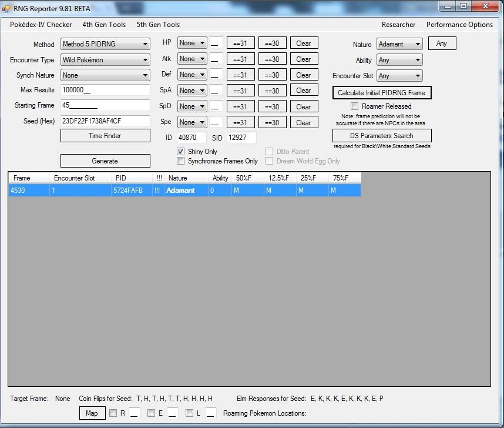Screen dimensions: 504x428
Task: Set SpA filter to ==31
Action: pos(240,91)
